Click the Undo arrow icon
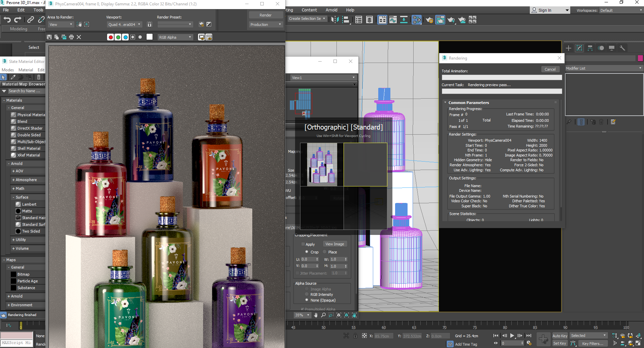This screenshot has width=644, height=348. (x=7, y=20)
